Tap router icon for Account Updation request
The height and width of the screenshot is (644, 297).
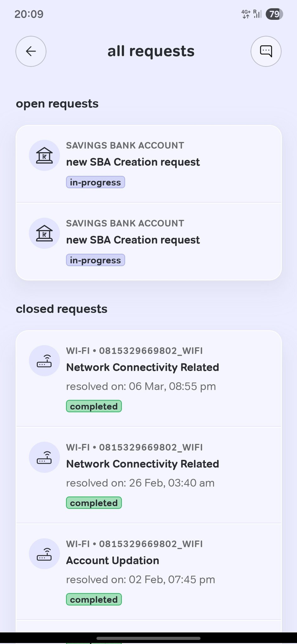point(44,554)
